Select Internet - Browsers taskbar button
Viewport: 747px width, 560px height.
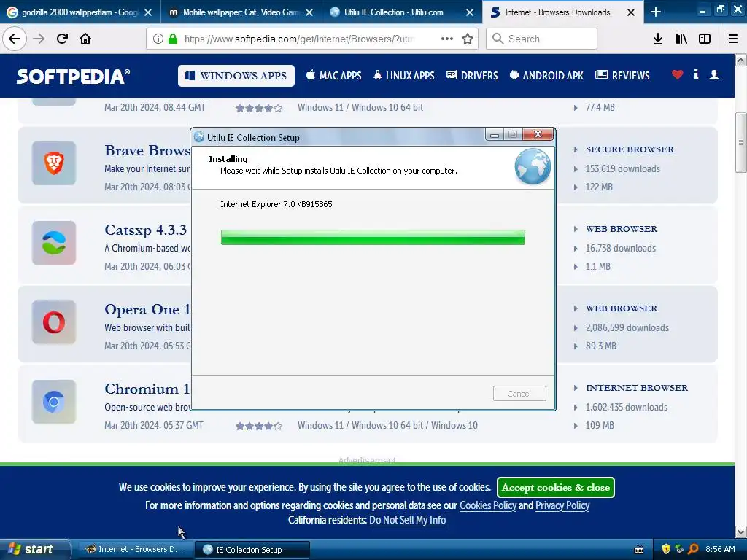coord(134,550)
